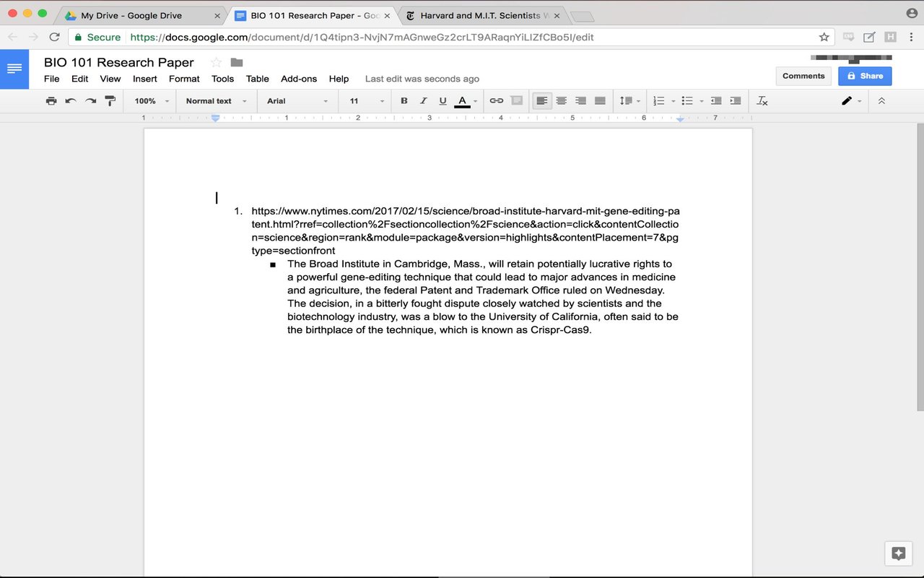Close the My Drive browser tab
This screenshot has width=924, height=578.
(217, 15)
